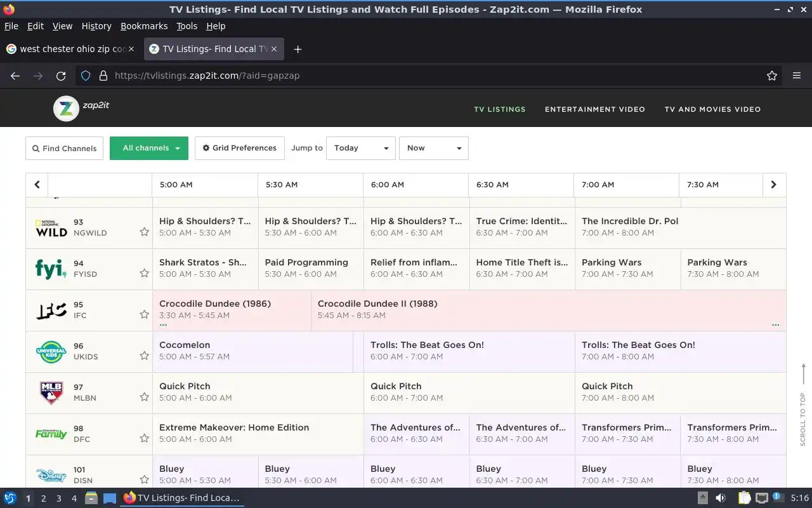Open the system start menu icon
Screen dimensions: 812x508
[10, 498]
